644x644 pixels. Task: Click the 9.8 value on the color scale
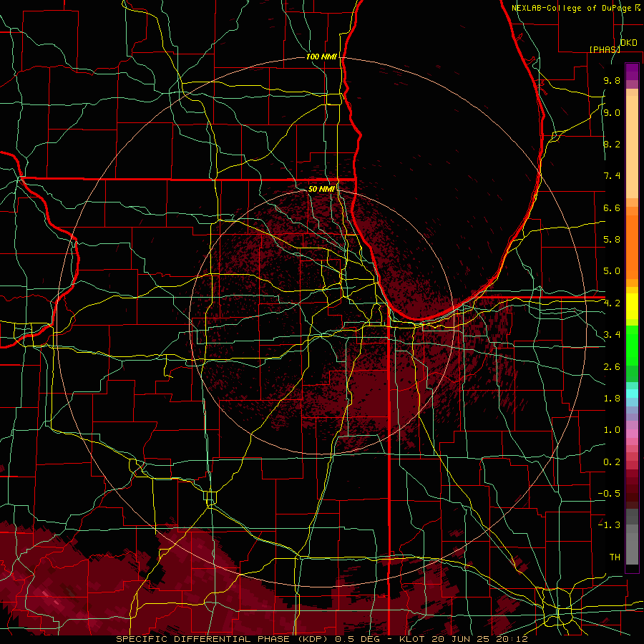[x=612, y=80]
